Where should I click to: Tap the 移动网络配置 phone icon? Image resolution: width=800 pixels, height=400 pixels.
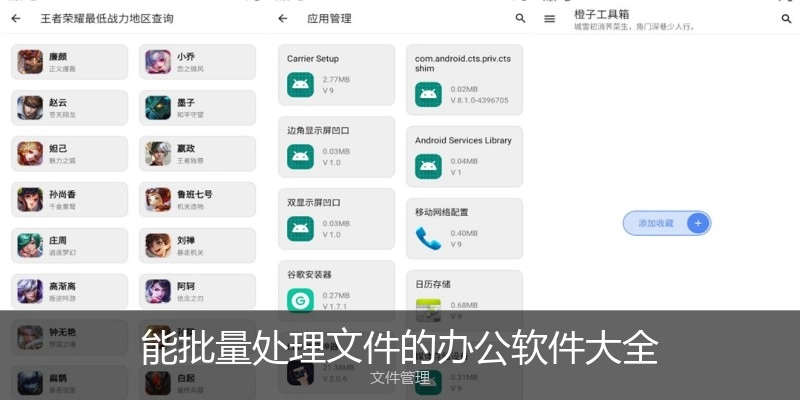pyautogui.click(x=429, y=238)
